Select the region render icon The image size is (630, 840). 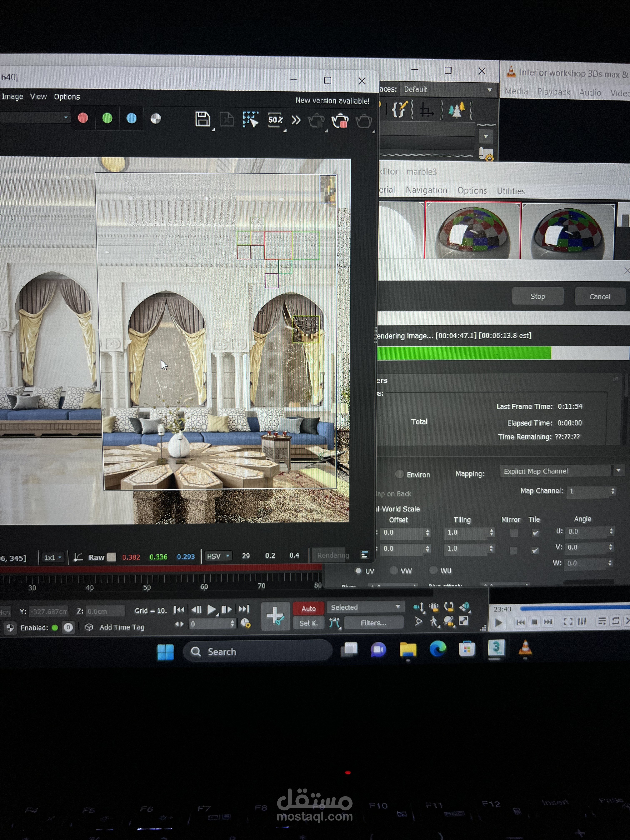[251, 120]
